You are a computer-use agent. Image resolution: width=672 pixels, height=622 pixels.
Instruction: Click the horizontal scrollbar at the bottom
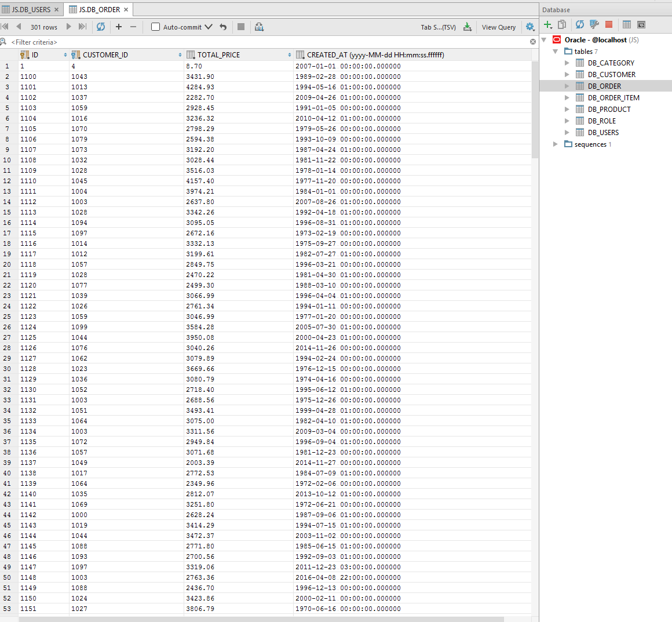(x=261, y=619)
